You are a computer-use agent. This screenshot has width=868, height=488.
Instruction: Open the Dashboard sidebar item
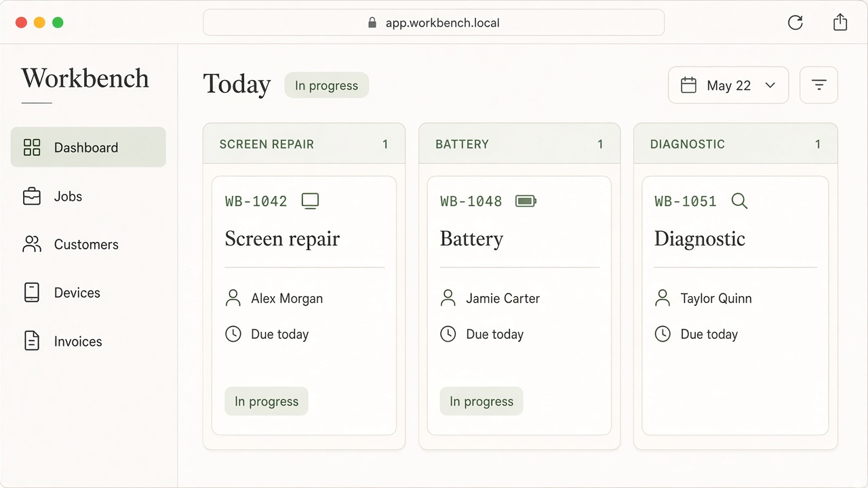(x=88, y=147)
